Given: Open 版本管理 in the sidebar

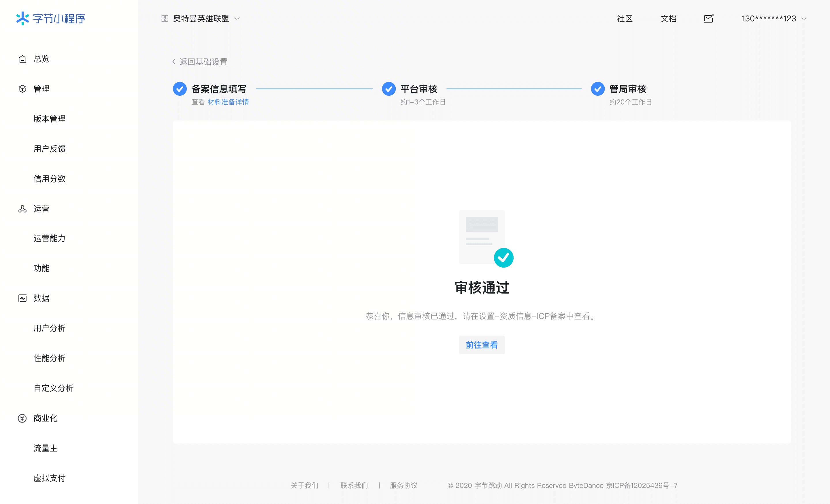Looking at the screenshot, I should coord(50,119).
